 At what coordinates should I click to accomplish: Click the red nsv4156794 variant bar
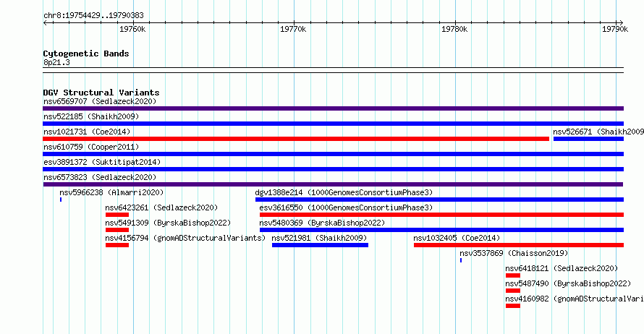click(x=117, y=245)
